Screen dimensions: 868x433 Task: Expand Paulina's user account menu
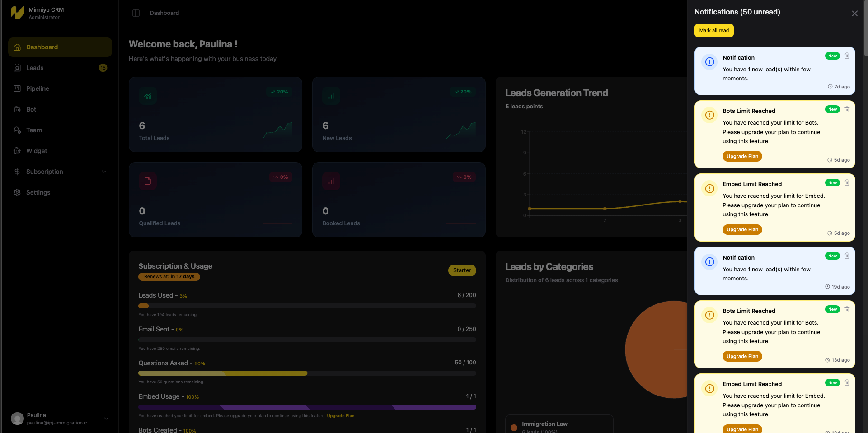[x=106, y=419]
